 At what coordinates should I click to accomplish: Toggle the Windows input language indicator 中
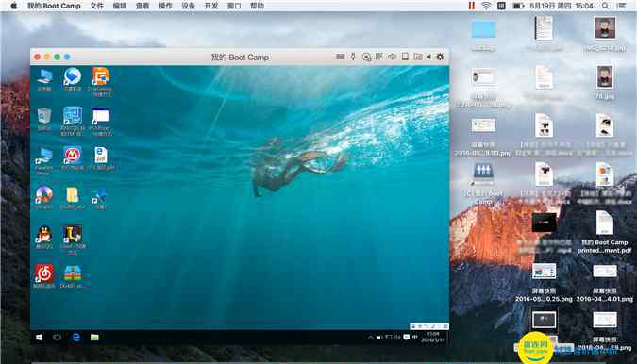[x=415, y=338]
